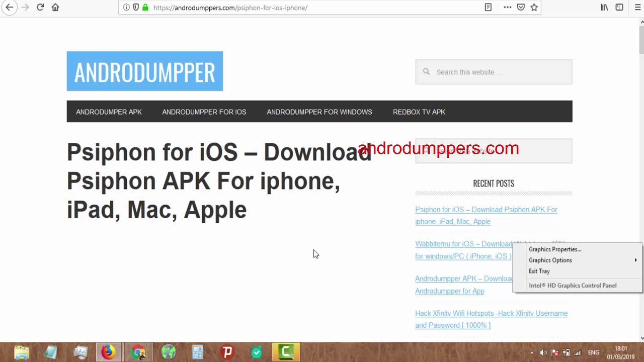
Task: Open the volume speaker tray icon
Action: coord(543,353)
